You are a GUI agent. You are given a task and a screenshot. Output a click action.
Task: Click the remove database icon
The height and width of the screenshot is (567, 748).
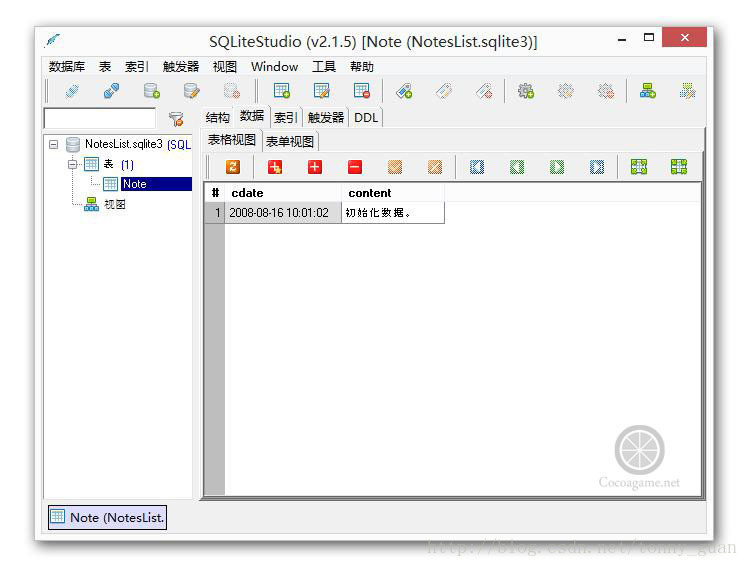(x=232, y=91)
